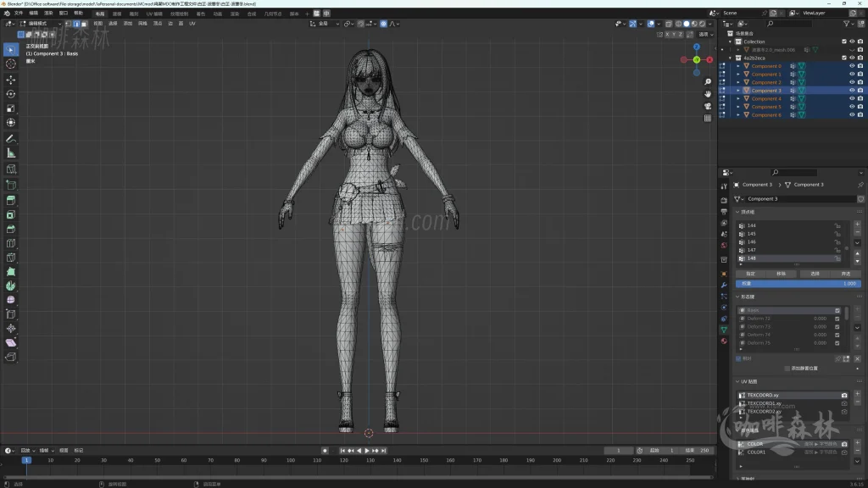Viewport: 868px width, 488px height.
Task: Toggle X-ray display in viewport header
Action: (669, 24)
